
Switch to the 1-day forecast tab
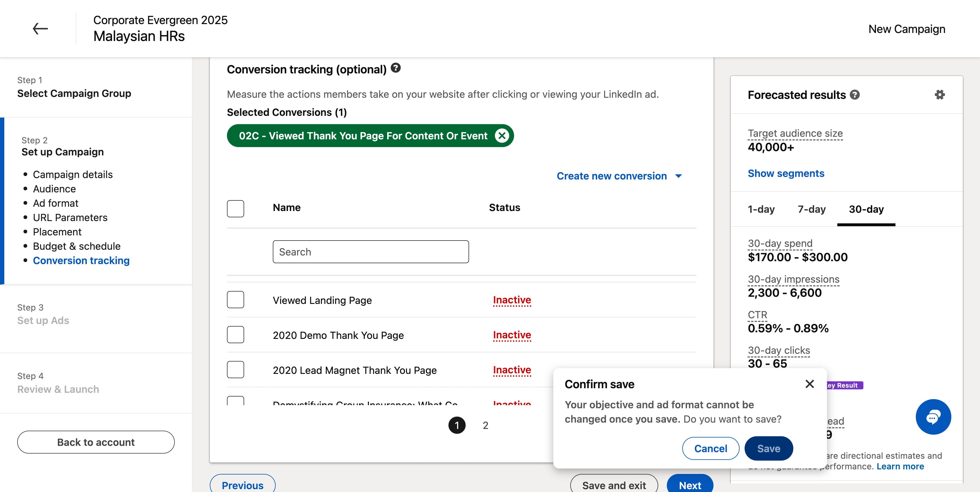tap(761, 209)
